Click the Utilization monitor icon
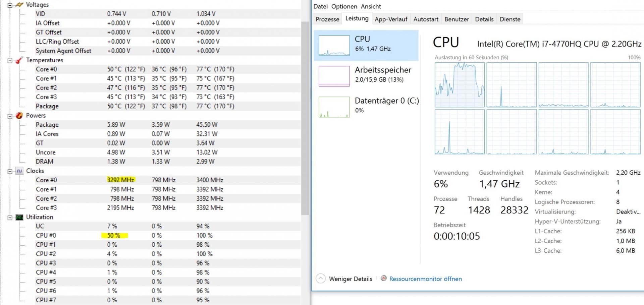The width and height of the screenshot is (644, 305). (19, 217)
